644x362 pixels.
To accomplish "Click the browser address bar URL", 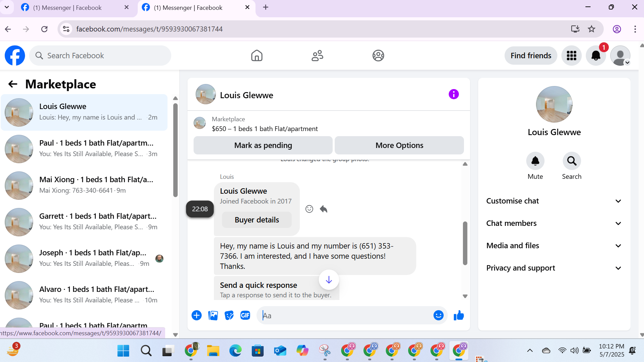I will (149, 29).
